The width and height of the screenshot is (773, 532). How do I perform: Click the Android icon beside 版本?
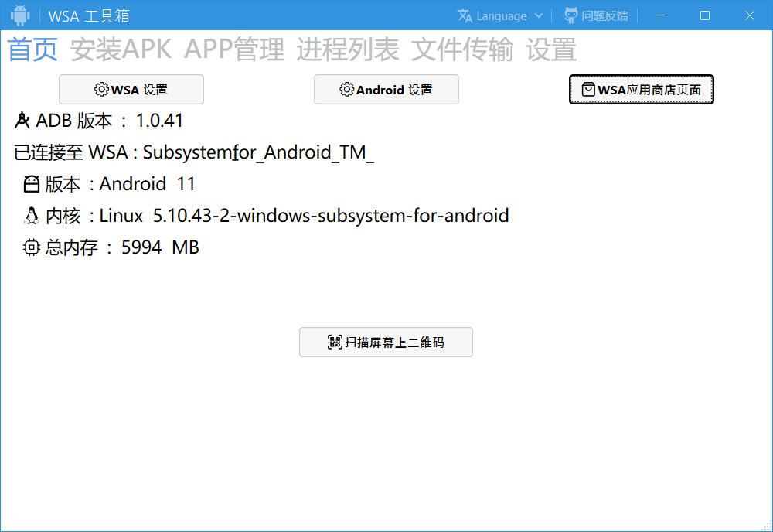point(32,184)
